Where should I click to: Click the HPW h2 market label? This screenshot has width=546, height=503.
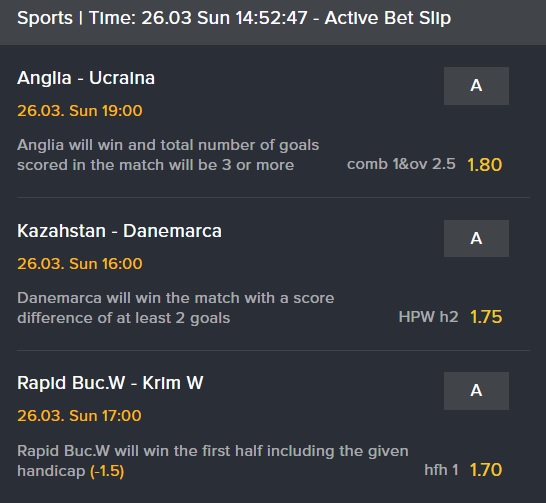428,317
